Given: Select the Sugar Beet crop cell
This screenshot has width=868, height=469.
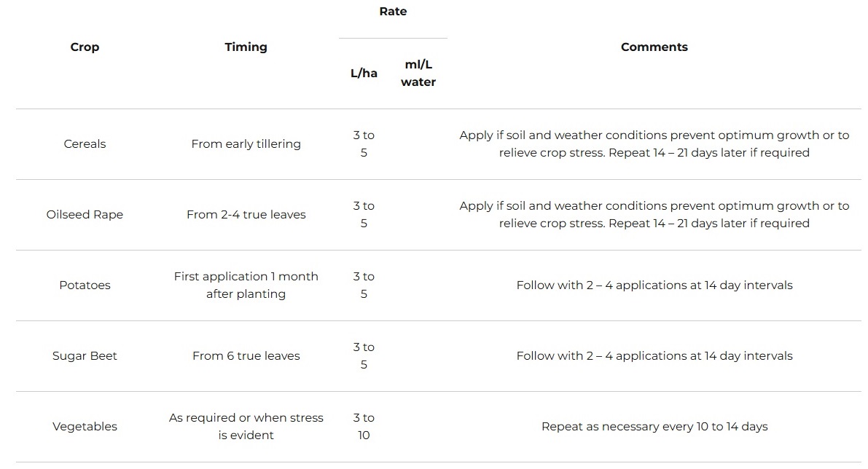Looking at the screenshot, I should [x=85, y=356].
